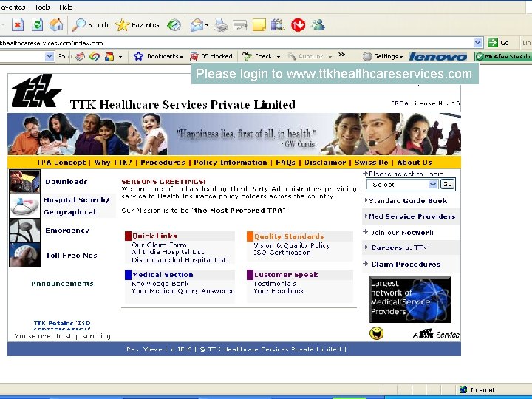
Task: Click the Research books icon
Action: [x=278, y=25]
